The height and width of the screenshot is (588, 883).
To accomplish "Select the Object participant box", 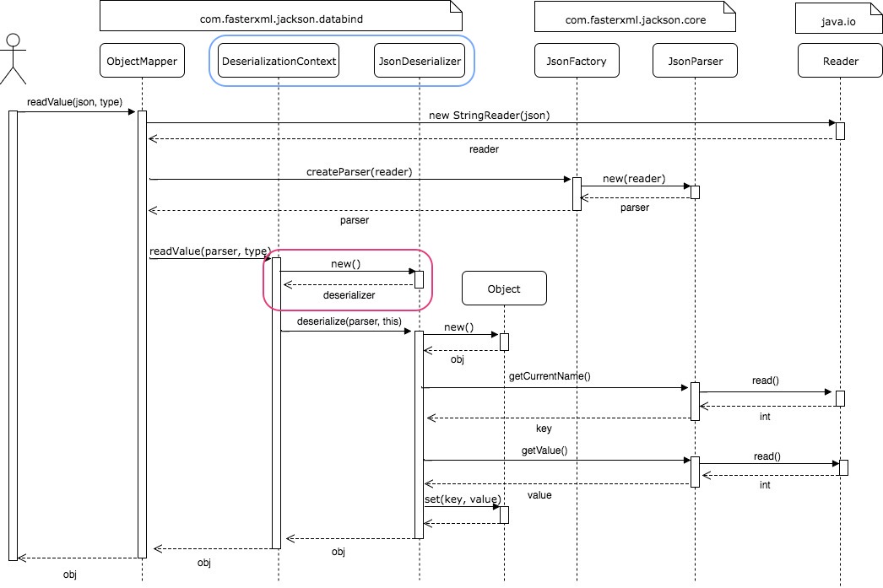I will click(x=504, y=289).
